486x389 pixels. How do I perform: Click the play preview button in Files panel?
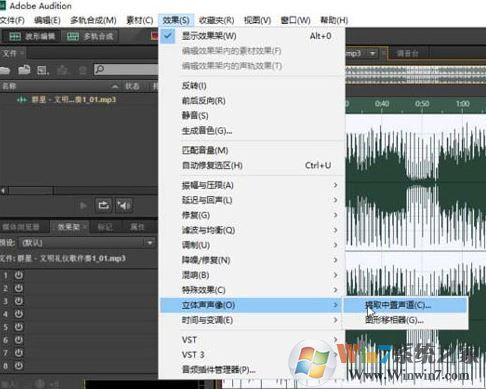pyautogui.click(x=83, y=205)
